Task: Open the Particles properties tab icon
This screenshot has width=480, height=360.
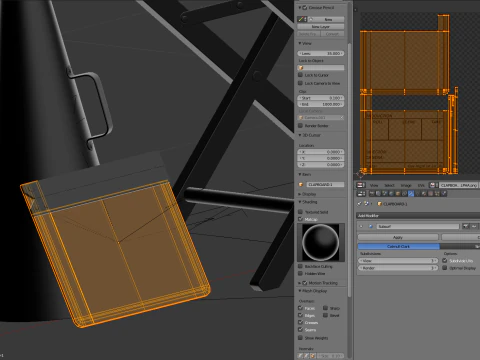Action: point(437,193)
